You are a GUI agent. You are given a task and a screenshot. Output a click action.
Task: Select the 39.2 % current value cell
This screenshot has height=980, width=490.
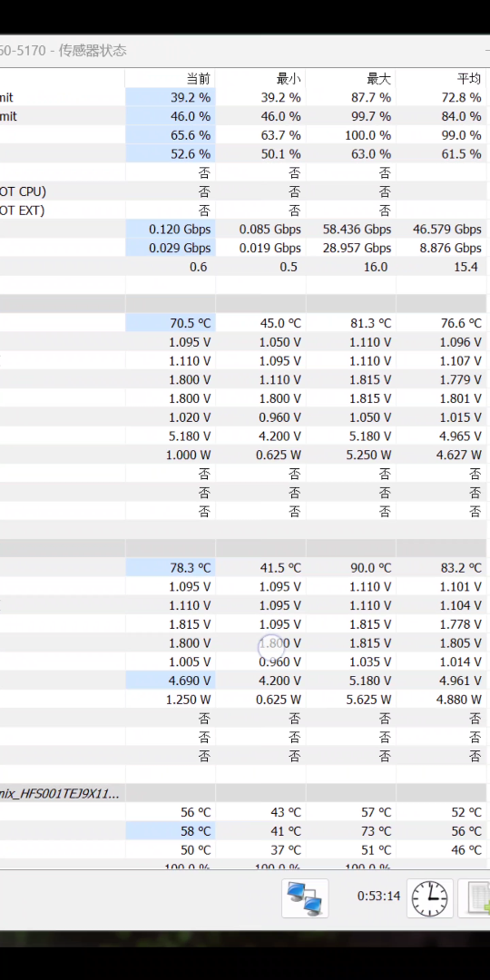coord(170,97)
